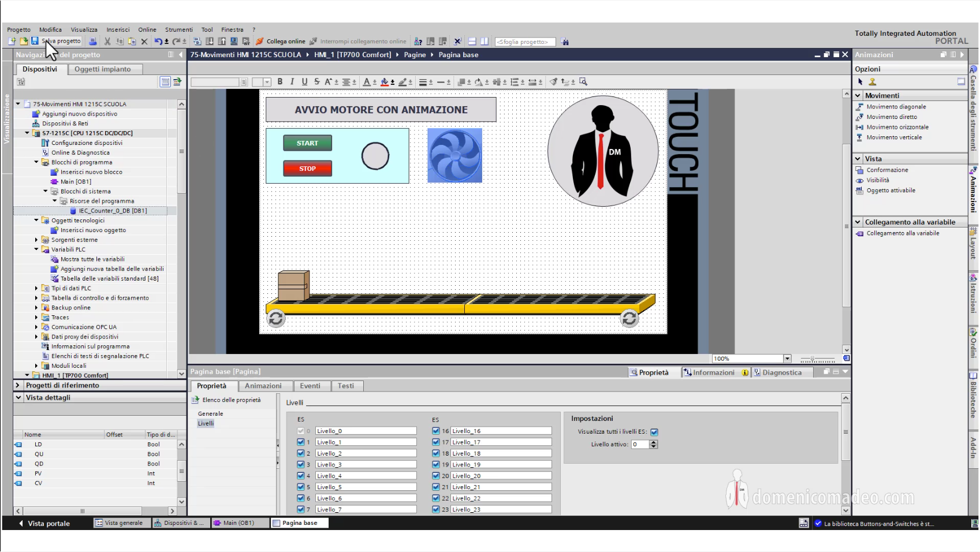The height and width of the screenshot is (552, 980).
Task: Choose the Visibilità animation option
Action: click(x=878, y=180)
